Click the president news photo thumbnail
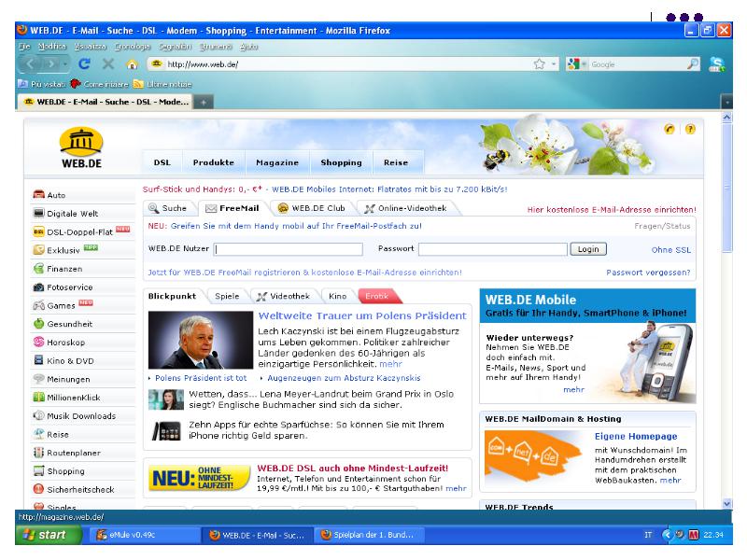The width and height of the screenshot is (747, 560). [201, 340]
